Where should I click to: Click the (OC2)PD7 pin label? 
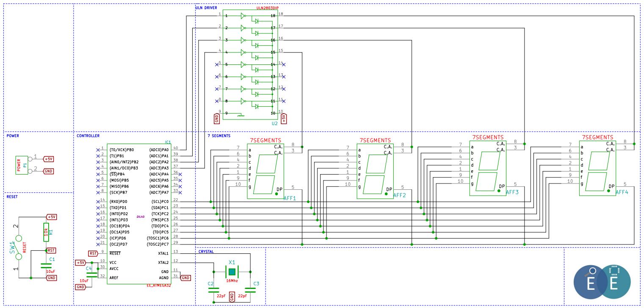click(119, 244)
